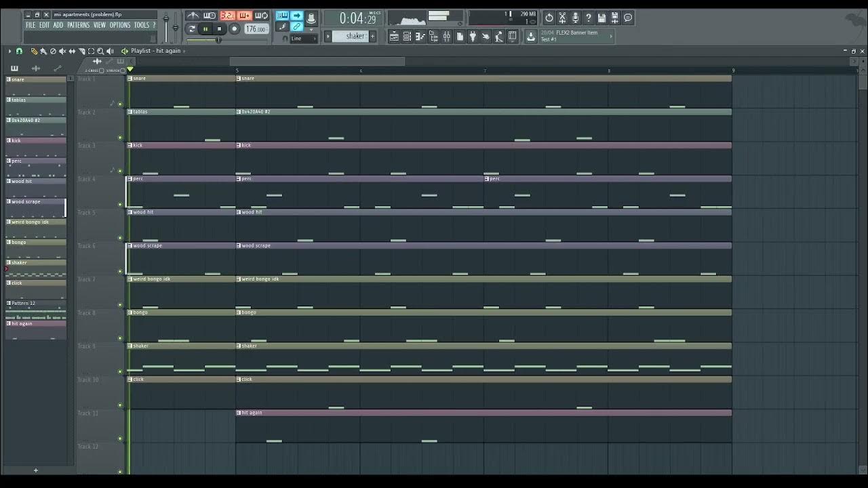Open the Piano roll icon
868x488 pixels.
[x=420, y=37]
